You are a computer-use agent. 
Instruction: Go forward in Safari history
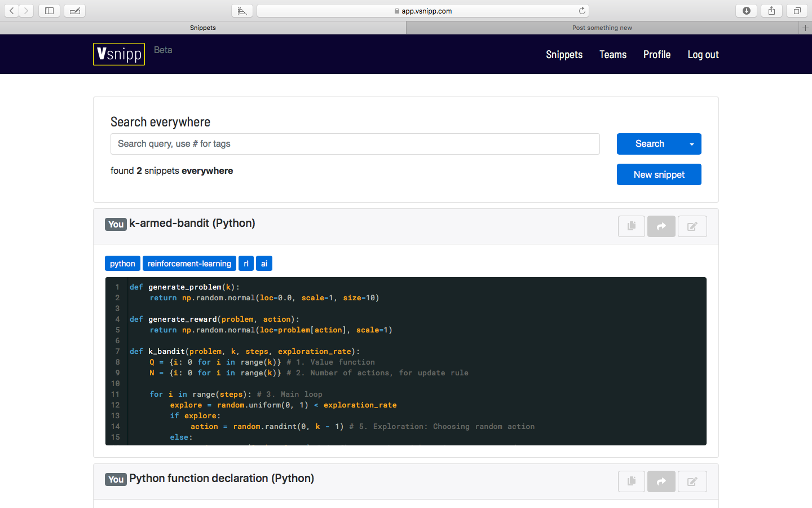coord(26,11)
